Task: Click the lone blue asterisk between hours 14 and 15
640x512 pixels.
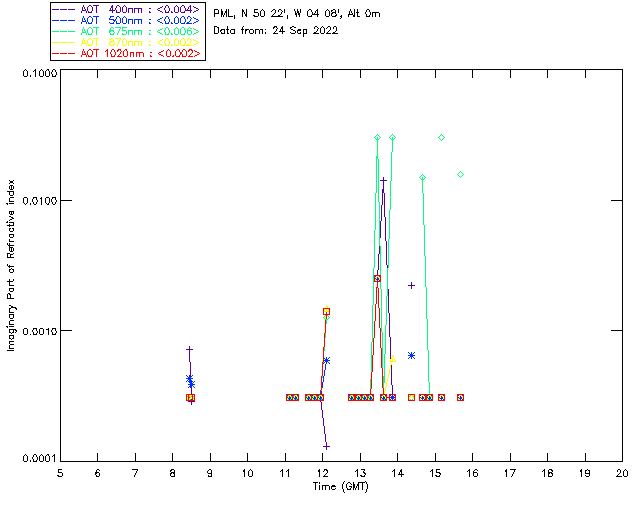Action: coord(411,356)
